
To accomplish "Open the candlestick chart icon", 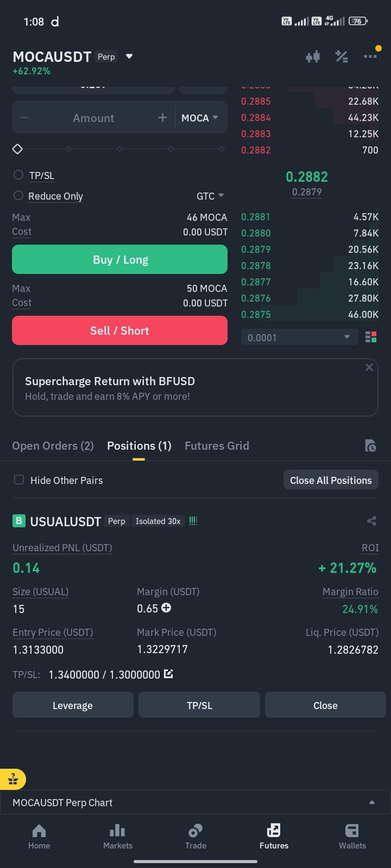I will tap(313, 56).
